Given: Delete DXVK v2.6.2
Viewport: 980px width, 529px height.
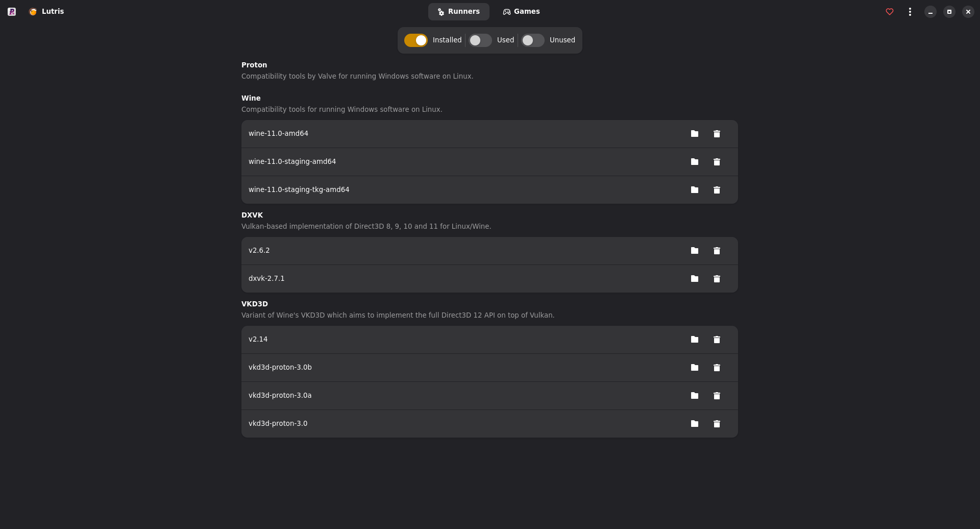Looking at the screenshot, I should pos(717,251).
